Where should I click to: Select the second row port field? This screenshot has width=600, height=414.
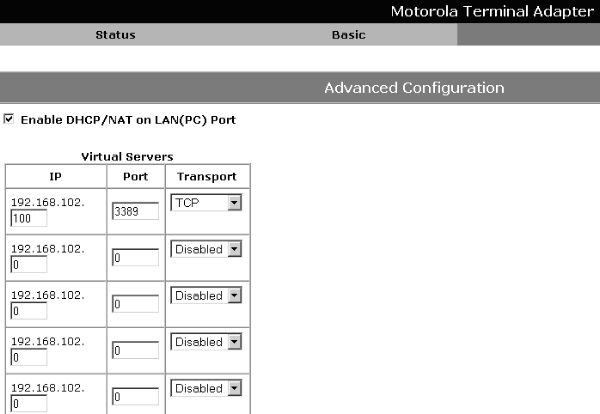pos(136,257)
